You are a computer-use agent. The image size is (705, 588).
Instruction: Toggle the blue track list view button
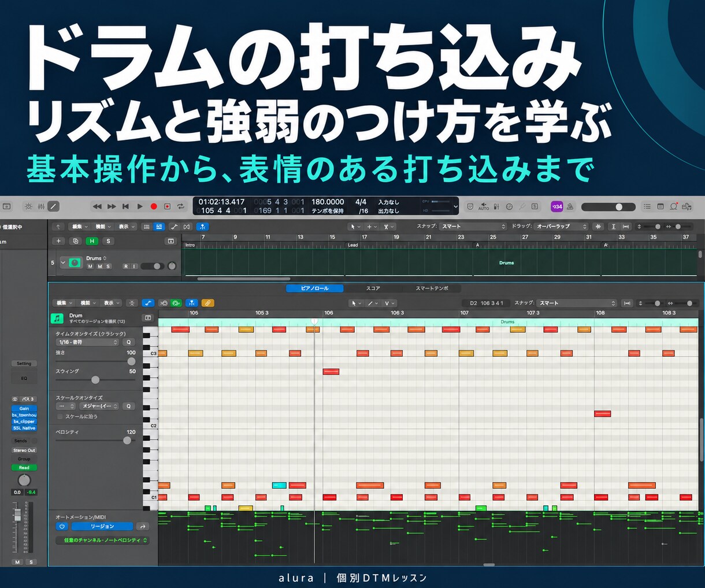pyautogui.click(x=159, y=227)
